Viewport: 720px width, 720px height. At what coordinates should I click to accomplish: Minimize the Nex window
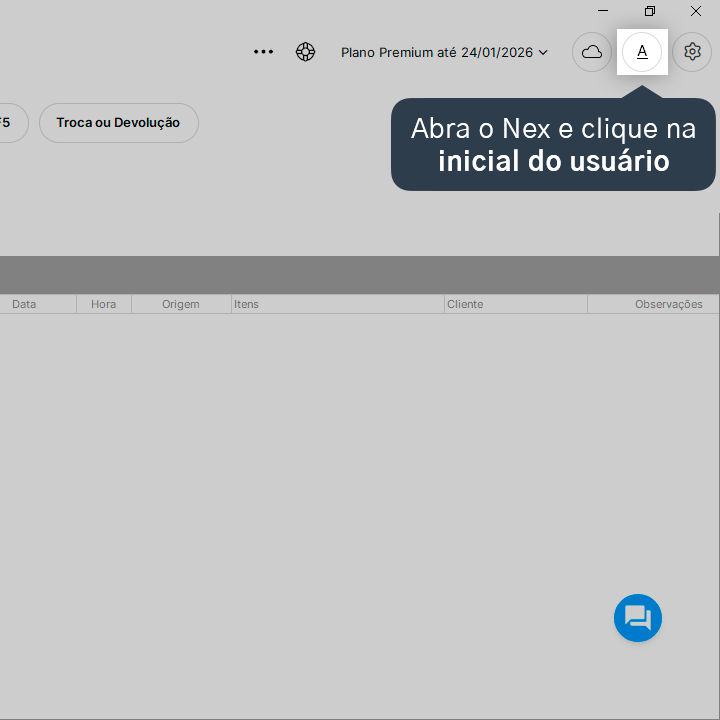[603, 11]
